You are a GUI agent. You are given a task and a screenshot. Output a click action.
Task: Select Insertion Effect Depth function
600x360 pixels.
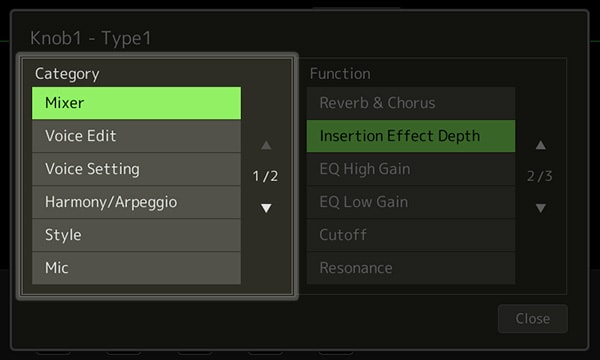[x=411, y=136]
